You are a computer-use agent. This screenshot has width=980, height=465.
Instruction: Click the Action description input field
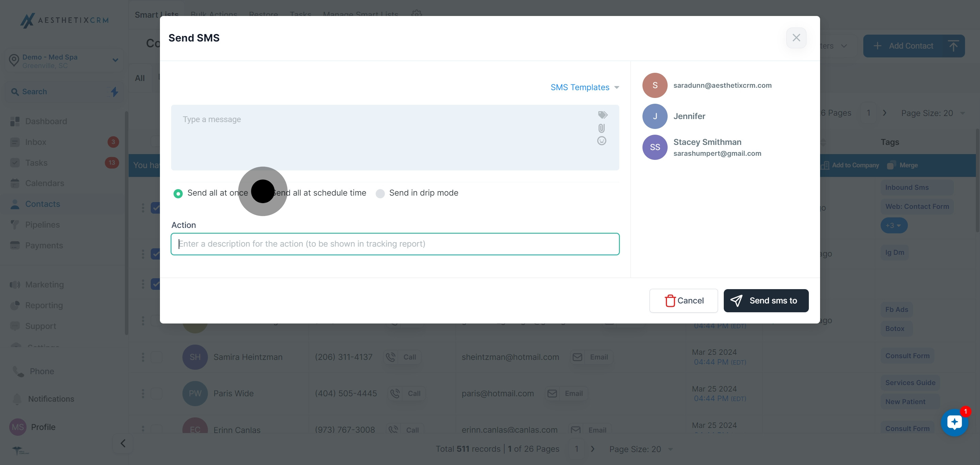pos(395,244)
